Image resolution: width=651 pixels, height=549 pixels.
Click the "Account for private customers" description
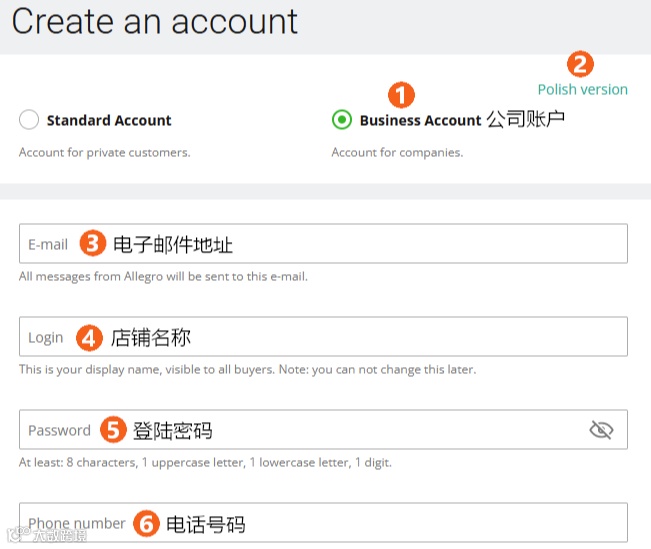(x=104, y=153)
